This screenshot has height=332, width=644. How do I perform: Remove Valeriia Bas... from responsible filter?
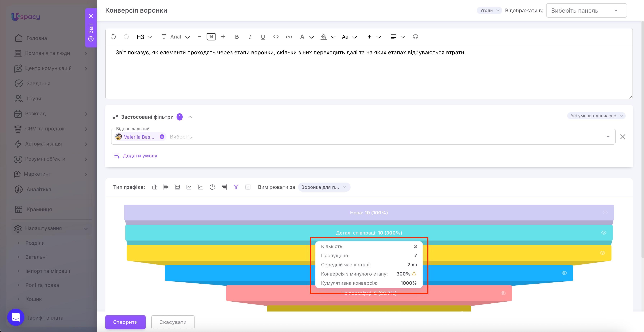tap(162, 137)
